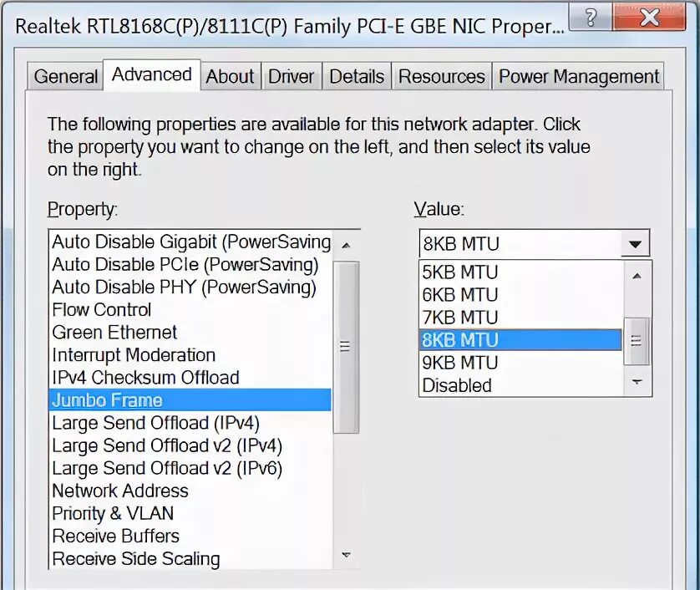Select Auto Disable PCIe (PowerSaving) property
The image size is (700, 590).
click(x=190, y=265)
